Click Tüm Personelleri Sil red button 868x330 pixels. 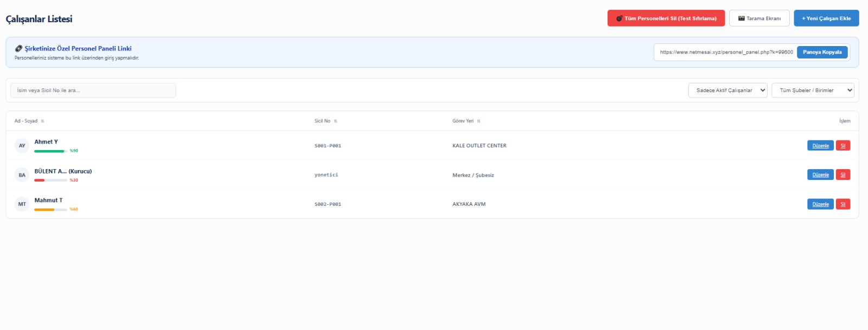[666, 18]
